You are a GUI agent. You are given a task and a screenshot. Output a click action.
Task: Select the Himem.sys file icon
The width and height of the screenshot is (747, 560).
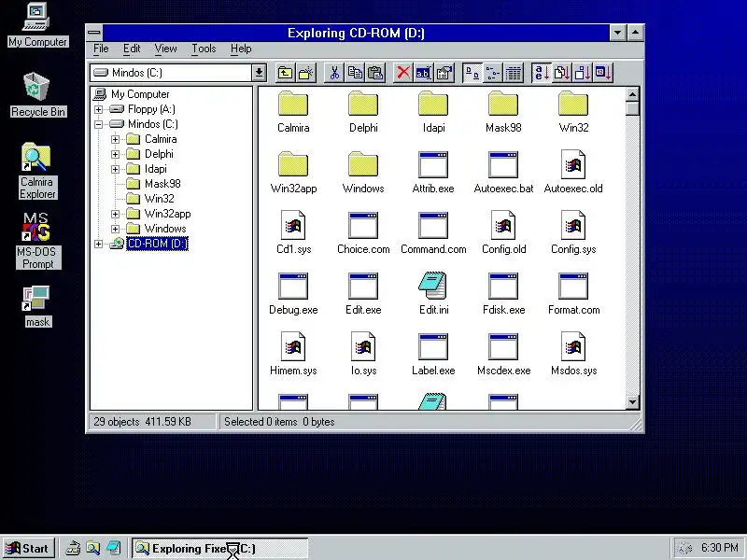click(x=293, y=355)
